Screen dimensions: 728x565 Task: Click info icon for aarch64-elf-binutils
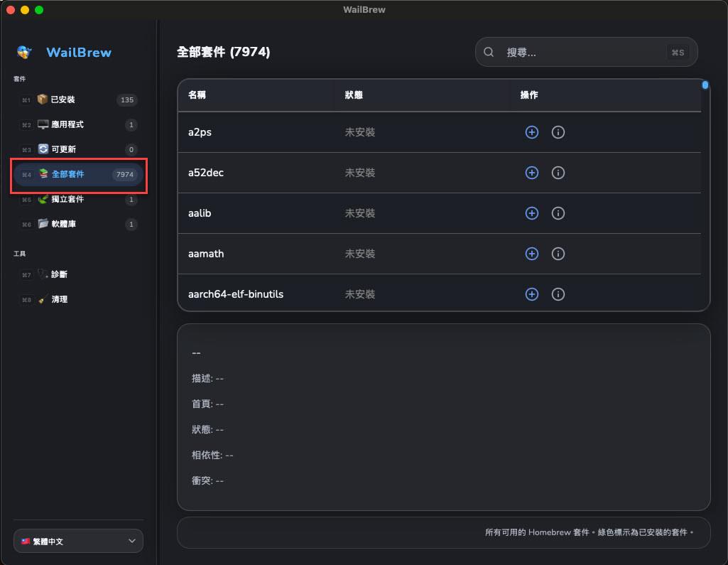click(558, 294)
